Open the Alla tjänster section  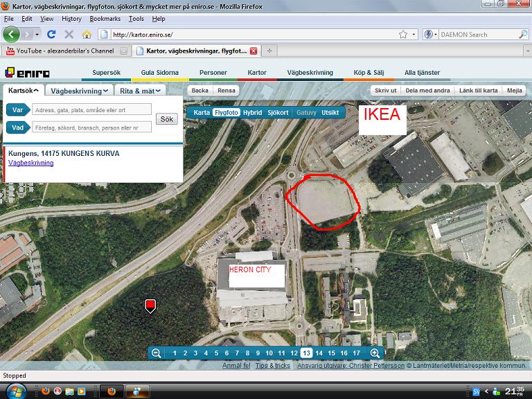422,73
